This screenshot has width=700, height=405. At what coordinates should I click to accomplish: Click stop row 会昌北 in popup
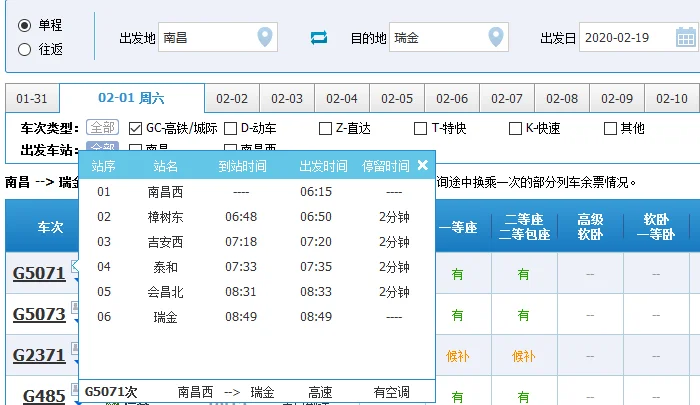coord(257,292)
